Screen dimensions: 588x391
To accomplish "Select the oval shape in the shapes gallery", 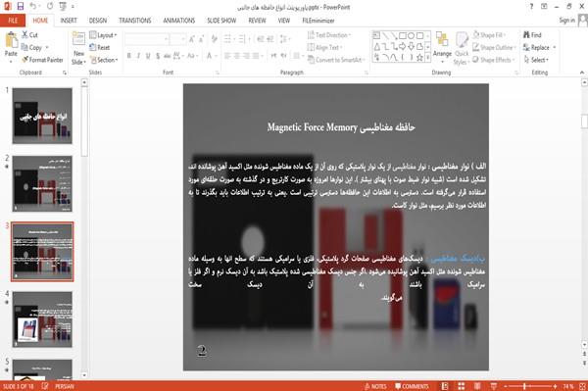I will (x=411, y=35).
